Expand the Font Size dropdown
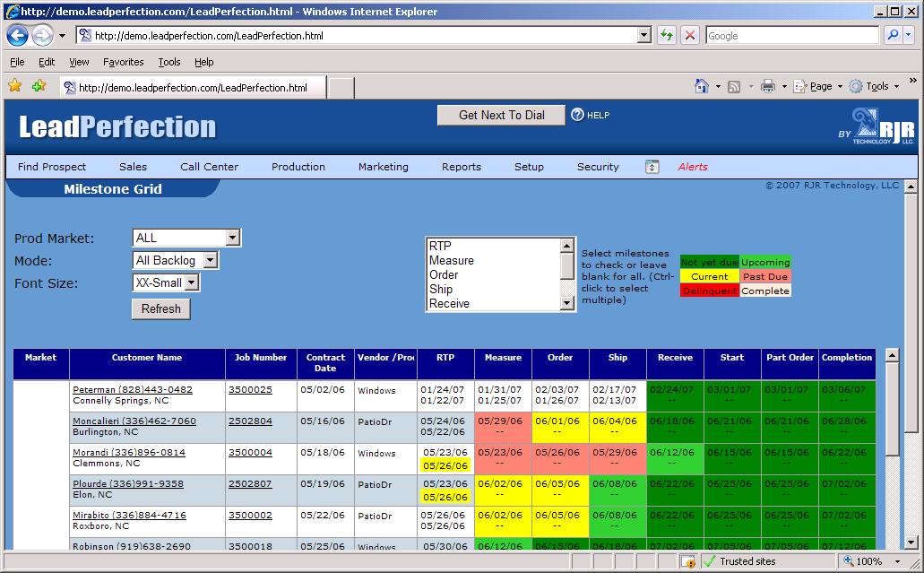This screenshot has width=924, height=573. [192, 282]
